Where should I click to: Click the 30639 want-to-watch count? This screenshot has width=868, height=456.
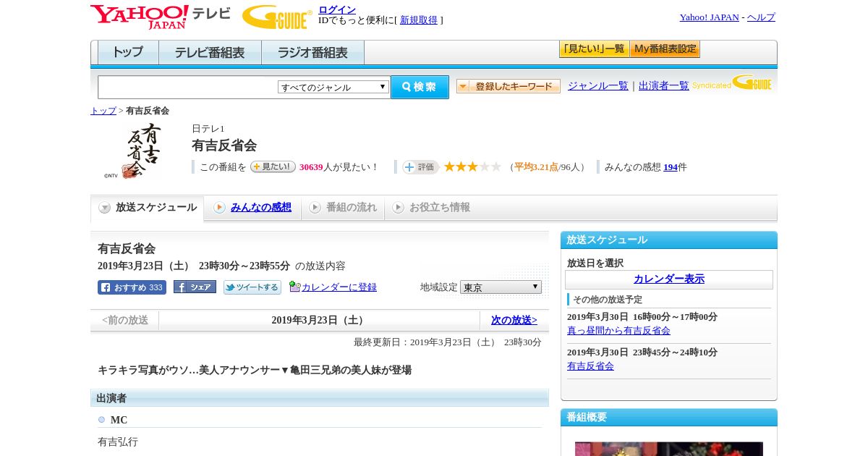pos(311,167)
